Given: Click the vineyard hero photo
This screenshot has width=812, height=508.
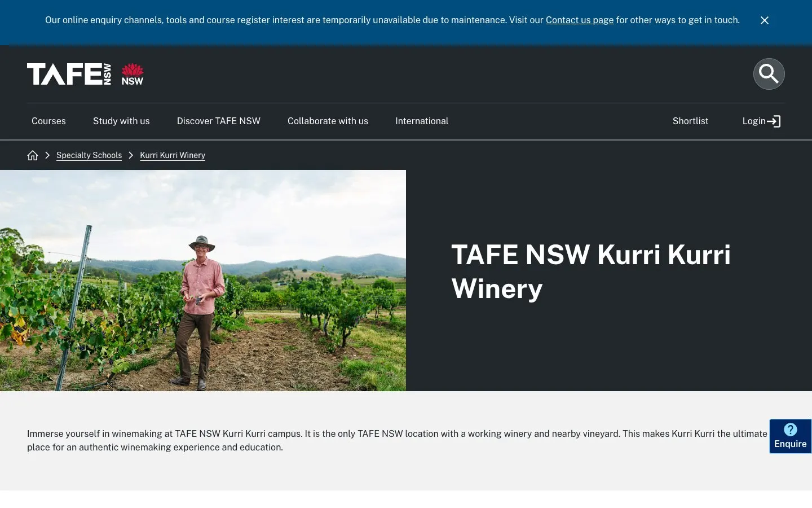Looking at the screenshot, I should click(203, 281).
